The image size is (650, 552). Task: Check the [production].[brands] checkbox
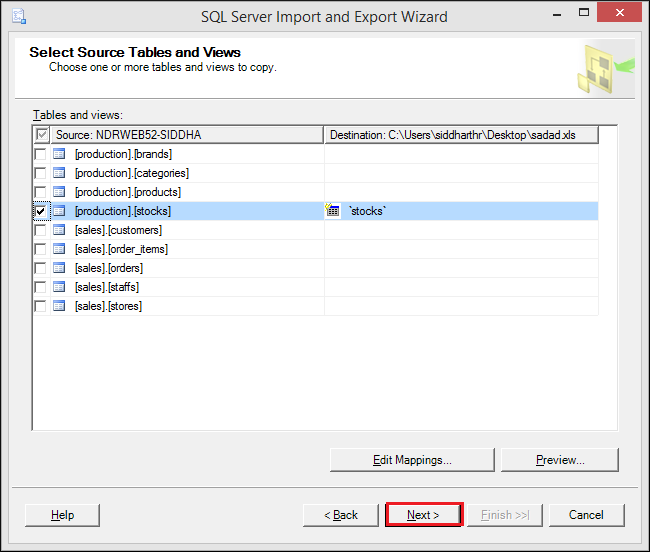(40, 154)
